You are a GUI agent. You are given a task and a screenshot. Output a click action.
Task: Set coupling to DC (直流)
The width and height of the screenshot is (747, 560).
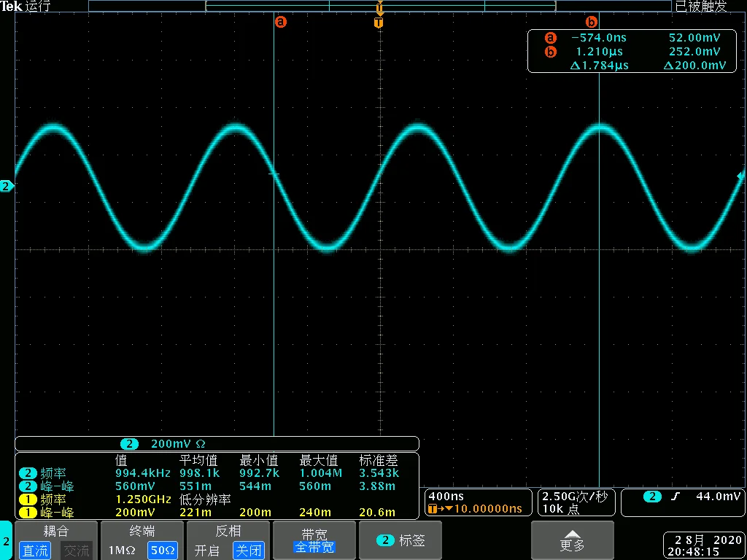pos(34,551)
